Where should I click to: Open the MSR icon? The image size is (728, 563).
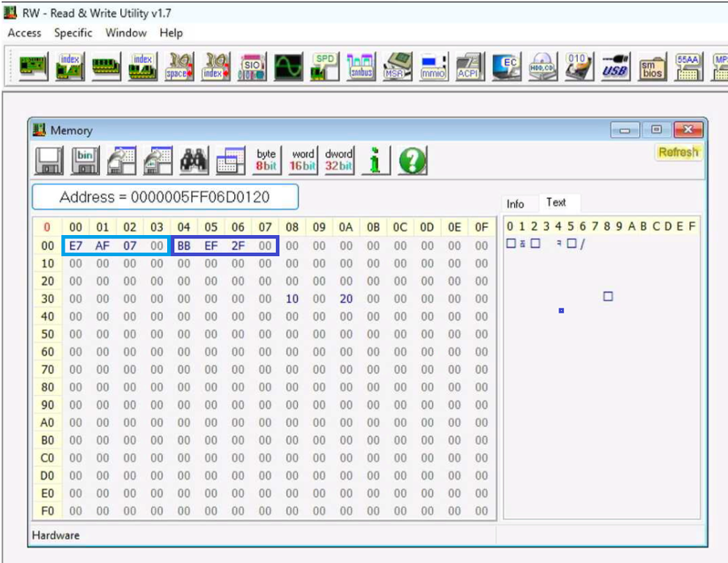[397, 66]
